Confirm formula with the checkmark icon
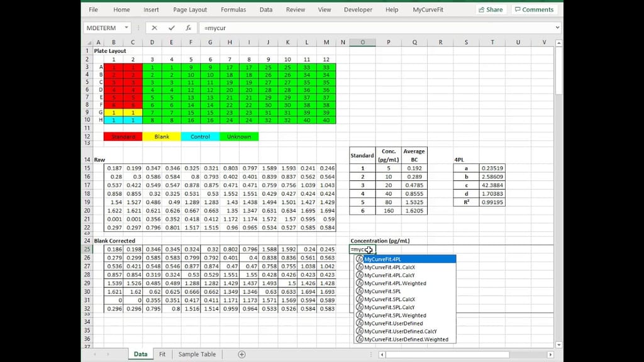This screenshot has height=362, width=644. 172,28
